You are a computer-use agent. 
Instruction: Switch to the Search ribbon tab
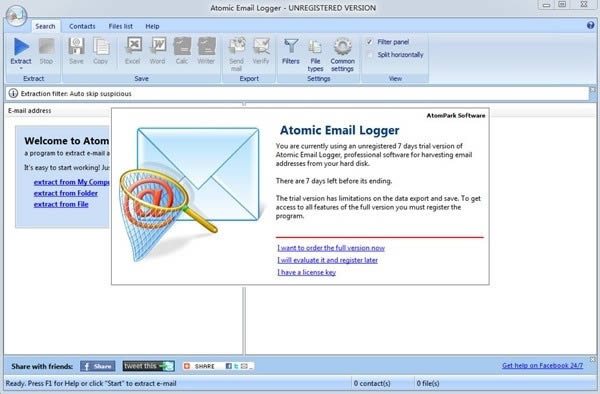point(46,26)
